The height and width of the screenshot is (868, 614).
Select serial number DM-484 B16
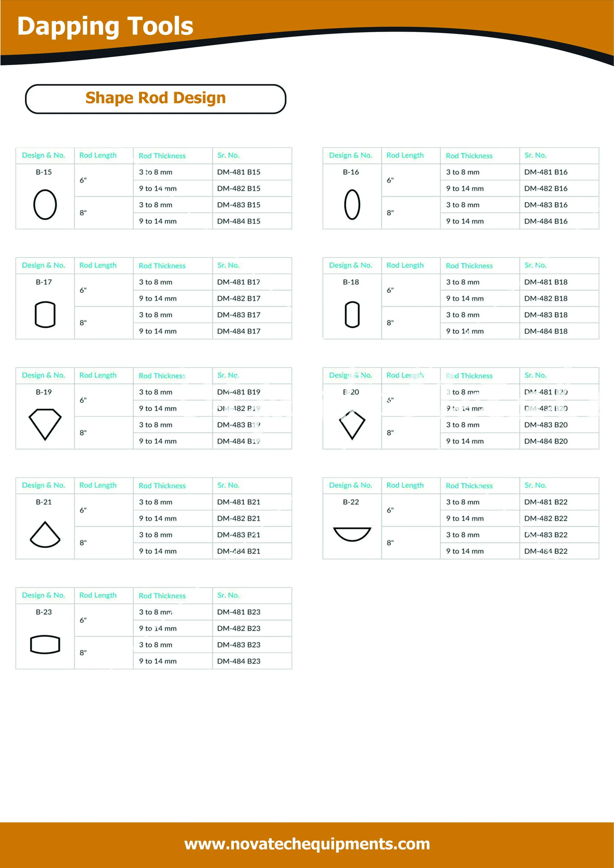[545, 221]
